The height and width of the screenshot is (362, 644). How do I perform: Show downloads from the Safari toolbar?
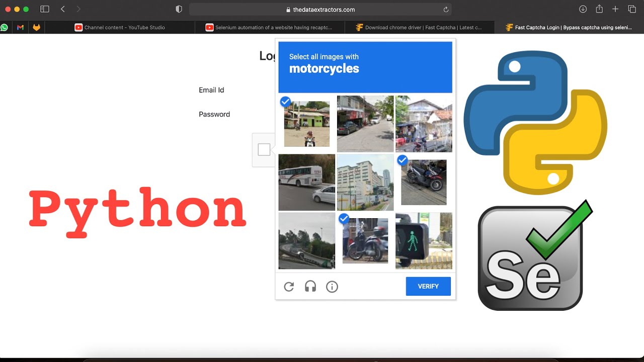(583, 9)
